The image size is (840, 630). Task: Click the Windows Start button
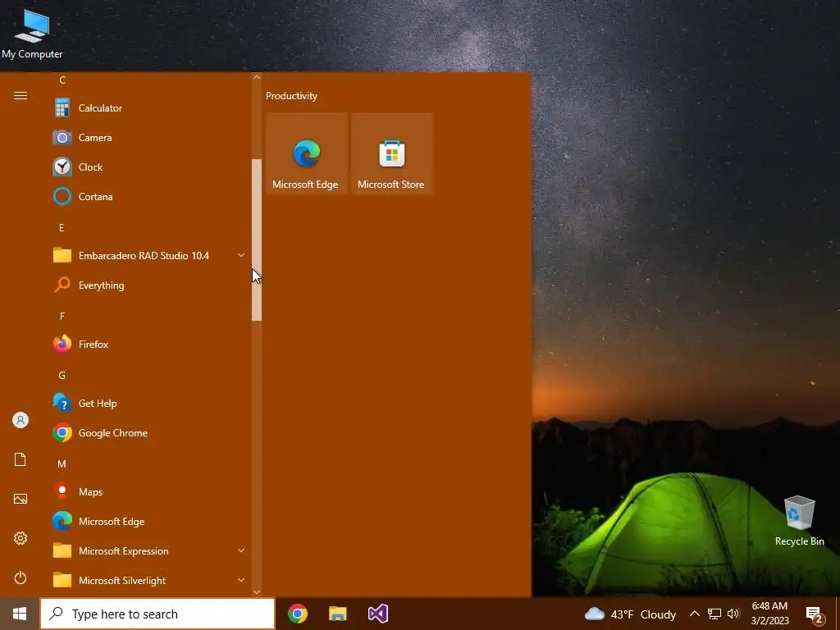pyautogui.click(x=20, y=614)
